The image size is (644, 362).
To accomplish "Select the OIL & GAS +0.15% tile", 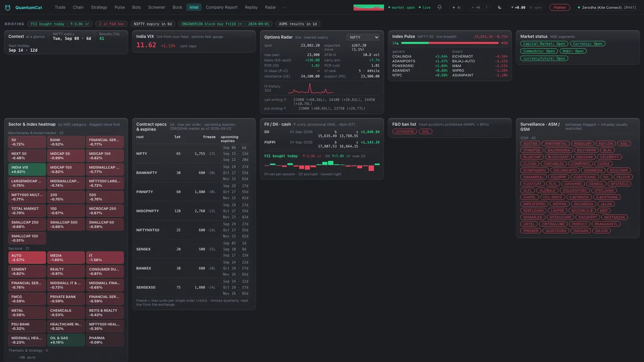I will click(x=66, y=340).
